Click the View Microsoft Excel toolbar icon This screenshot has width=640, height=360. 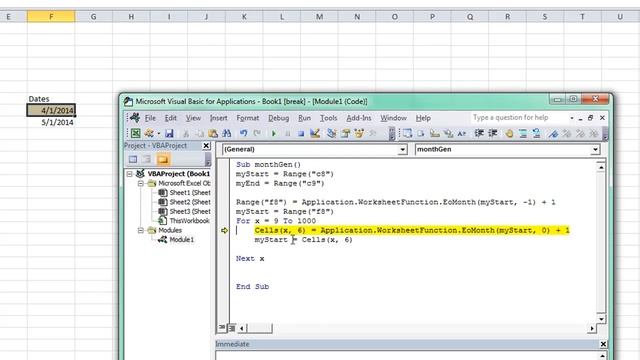point(136,133)
